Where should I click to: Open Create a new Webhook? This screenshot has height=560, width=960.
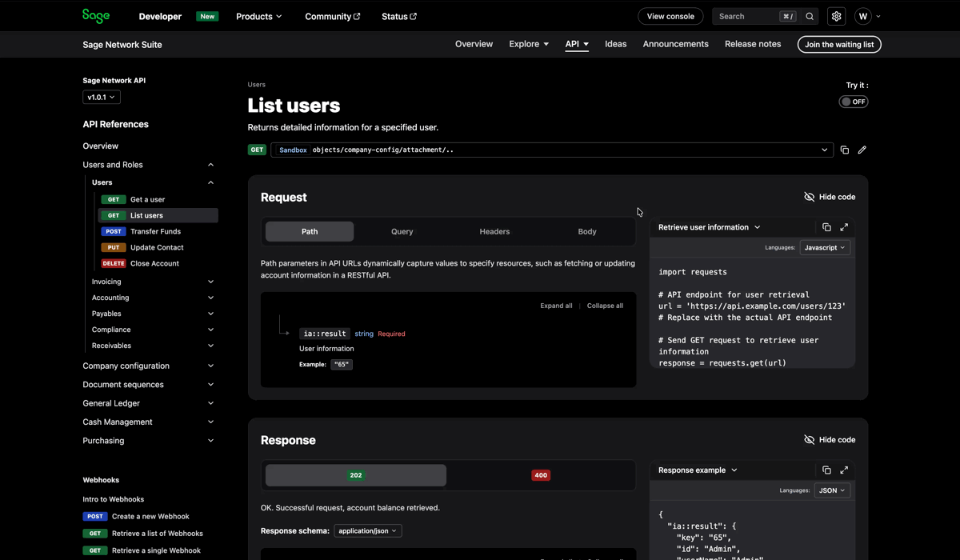(x=150, y=517)
